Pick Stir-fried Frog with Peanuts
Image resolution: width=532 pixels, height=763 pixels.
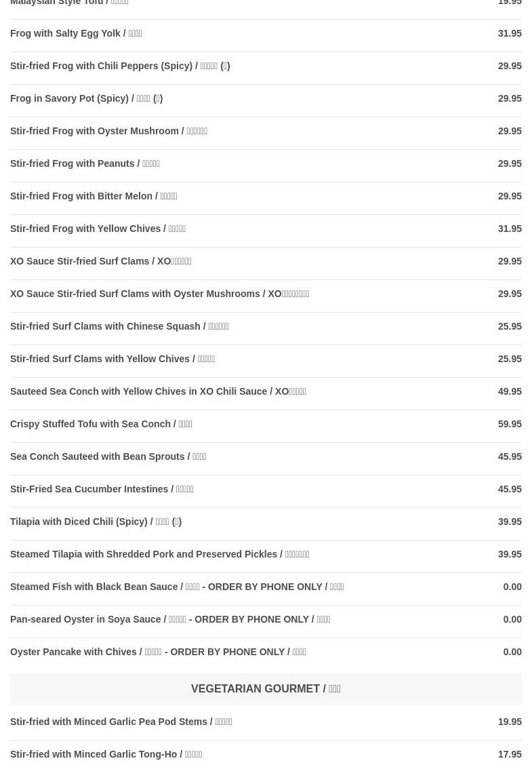pos(266,164)
